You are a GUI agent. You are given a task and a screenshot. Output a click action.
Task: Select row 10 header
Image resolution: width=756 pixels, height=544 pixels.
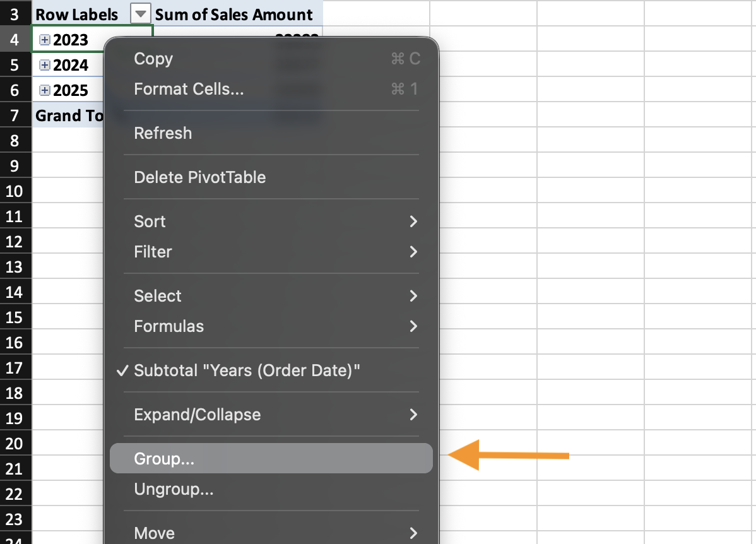(14, 191)
